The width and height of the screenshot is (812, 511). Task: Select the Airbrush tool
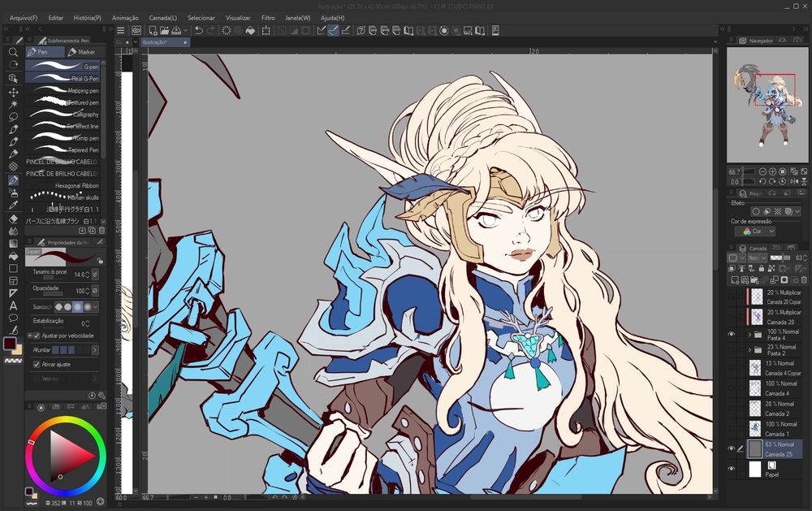point(14,193)
